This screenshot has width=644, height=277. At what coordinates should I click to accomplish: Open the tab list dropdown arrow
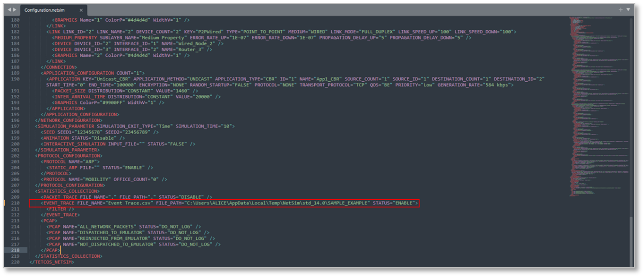click(628, 9)
